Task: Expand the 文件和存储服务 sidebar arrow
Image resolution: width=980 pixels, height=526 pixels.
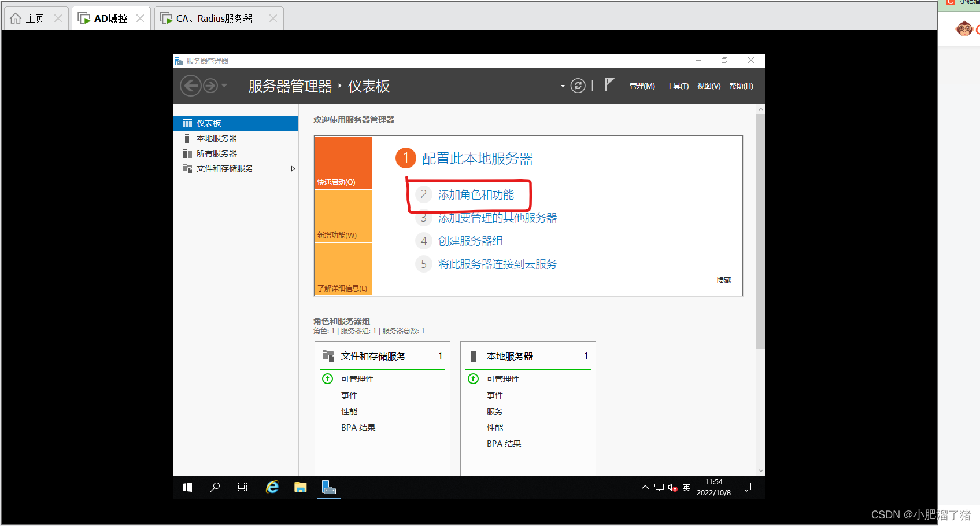Action: coord(293,169)
